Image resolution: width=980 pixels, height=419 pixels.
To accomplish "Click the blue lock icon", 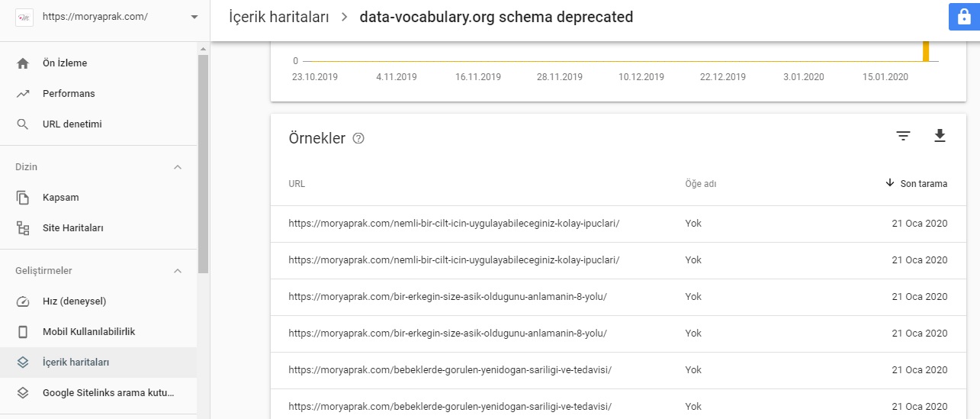I will point(964,17).
